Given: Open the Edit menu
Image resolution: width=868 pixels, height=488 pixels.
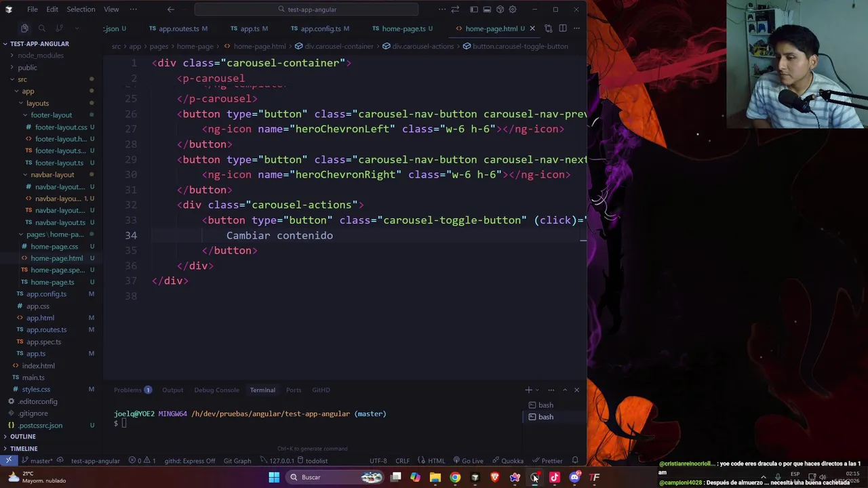Looking at the screenshot, I should (x=52, y=9).
